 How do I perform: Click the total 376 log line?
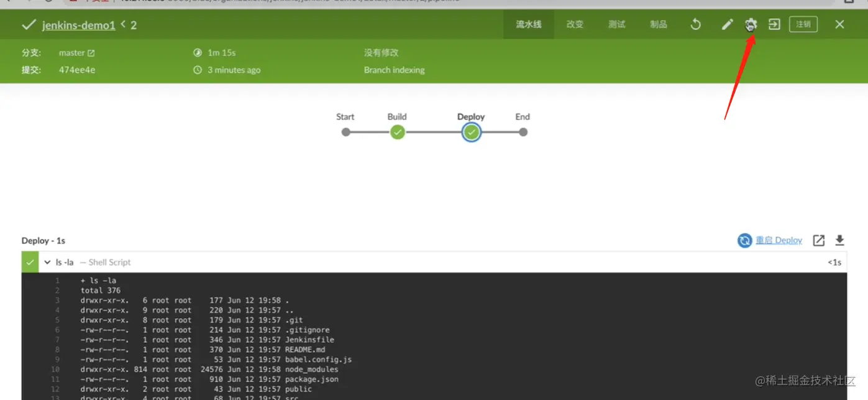click(434, 291)
